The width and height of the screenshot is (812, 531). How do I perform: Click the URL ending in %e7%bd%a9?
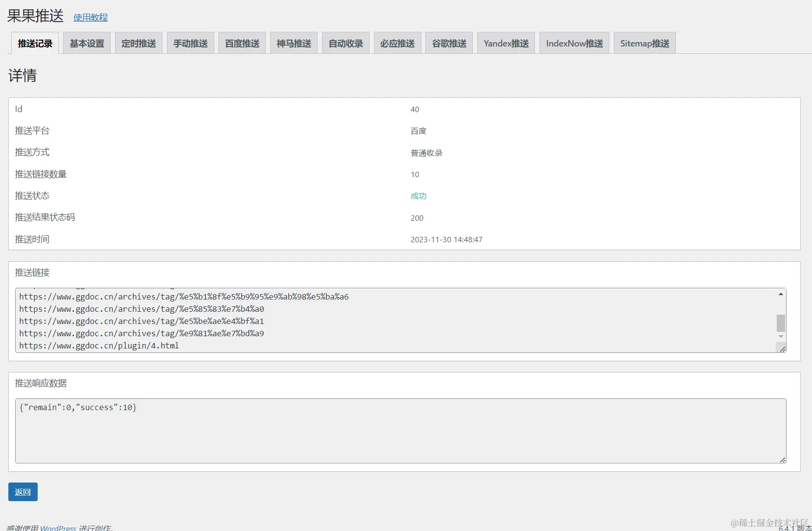(141, 333)
